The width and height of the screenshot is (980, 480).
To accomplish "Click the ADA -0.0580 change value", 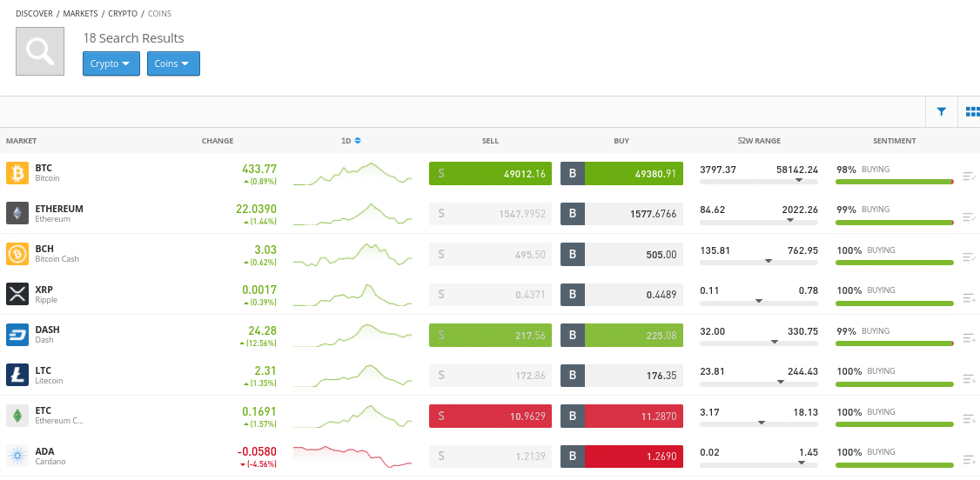I will [x=257, y=451].
